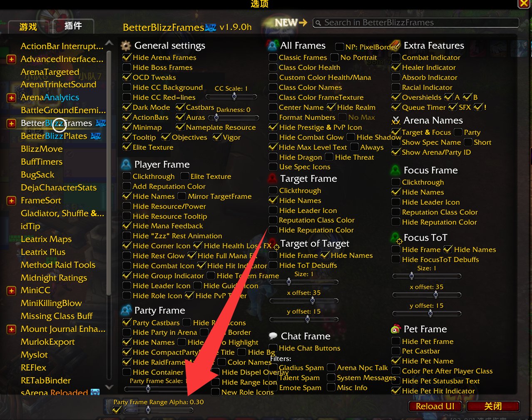Expand the FrameSort addon tree item
The image size is (532, 420).
point(12,201)
